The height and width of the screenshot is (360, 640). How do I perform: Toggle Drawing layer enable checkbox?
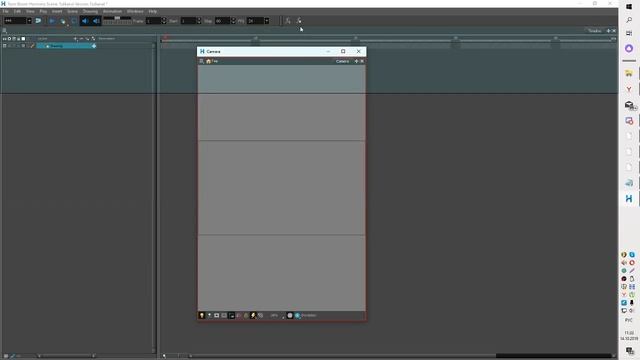tap(4, 46)
